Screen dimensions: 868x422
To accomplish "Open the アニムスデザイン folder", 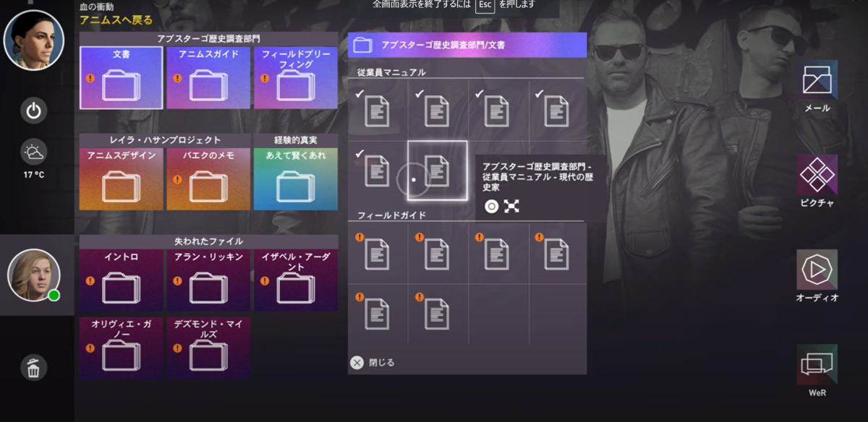I will click(122, 179).
